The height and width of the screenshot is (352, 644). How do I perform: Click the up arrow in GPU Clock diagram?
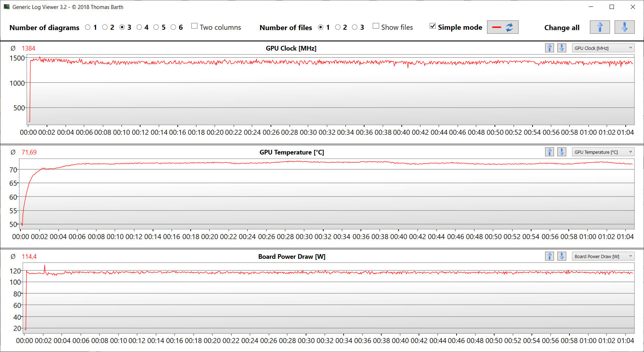(x=549, y=48)
